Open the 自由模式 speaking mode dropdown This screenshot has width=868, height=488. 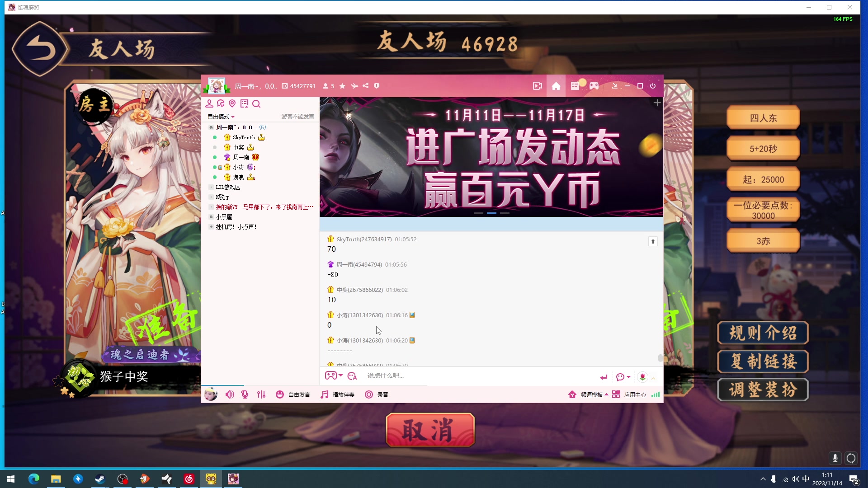coord(221,117)
